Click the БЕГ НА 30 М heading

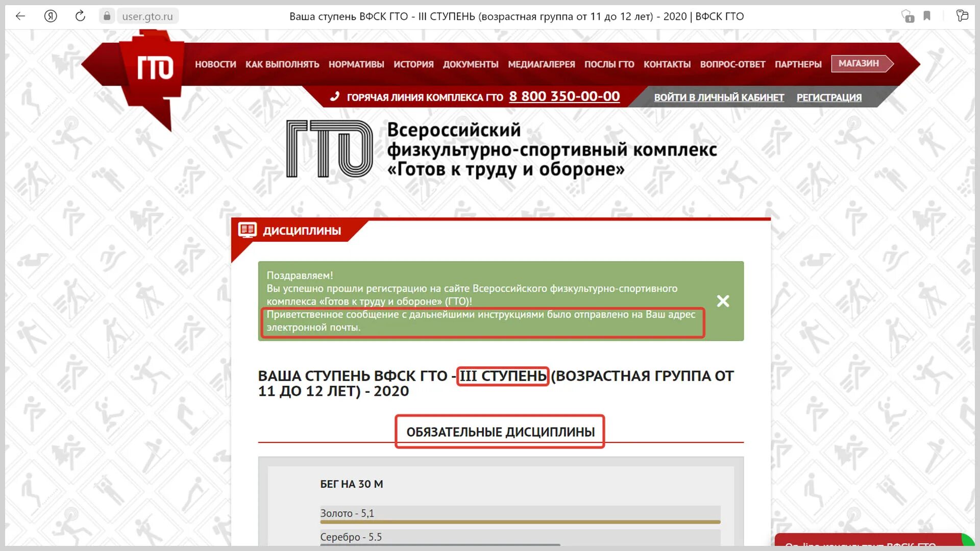click(352, 484)
